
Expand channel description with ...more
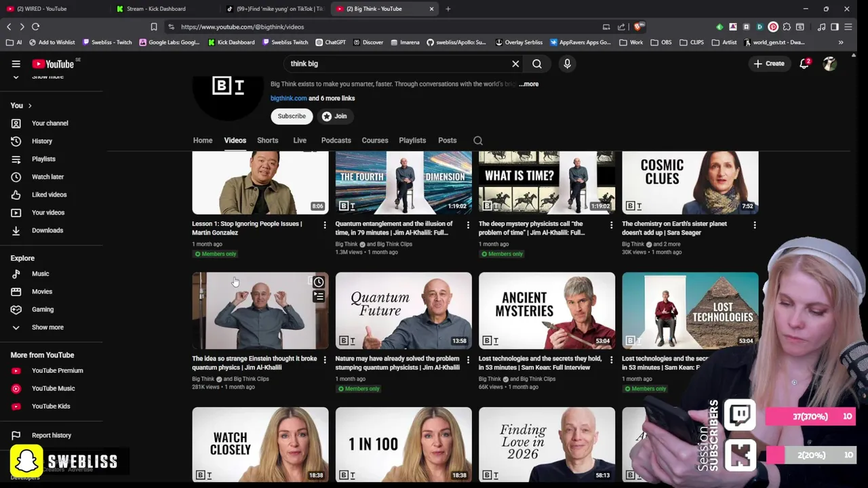coord(529,84)
